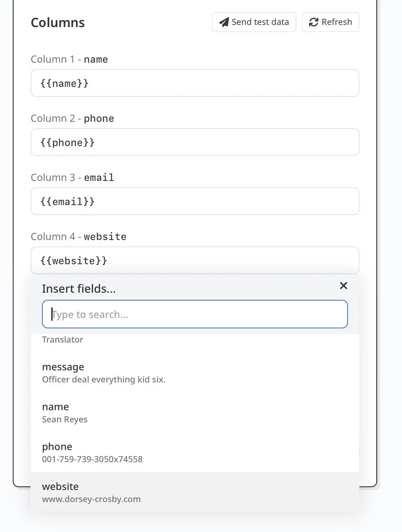Click the circular arrows Refresh icon
Screen dimensions: 402x532
pyautogui.click(x=313, y=22)
